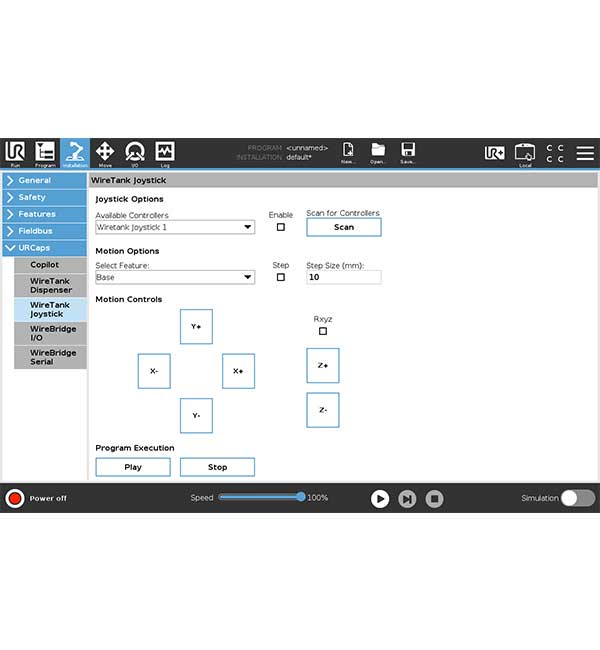The image size is (600, 650).
Task: Select the Installation tab icon
Action: [75, 153]
